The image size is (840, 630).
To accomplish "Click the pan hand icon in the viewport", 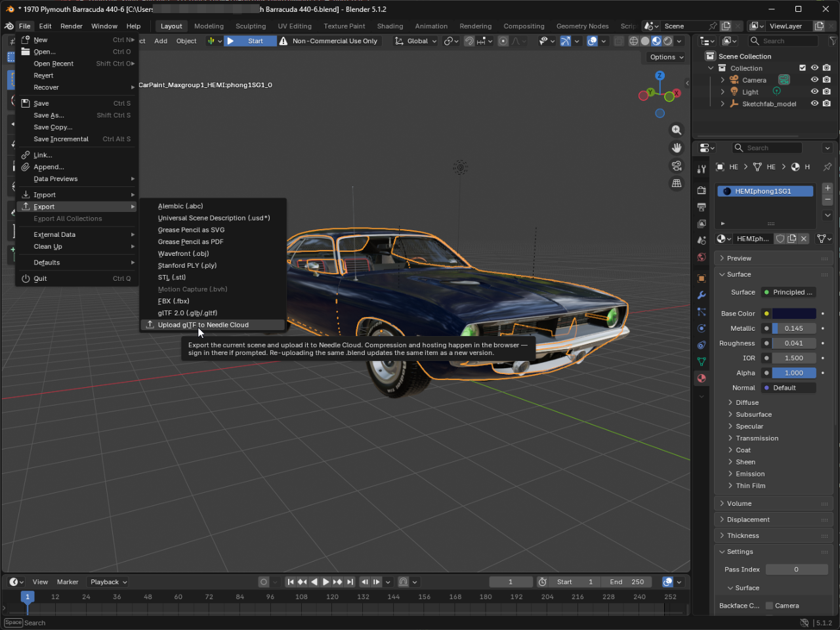I will (x=677, y=148).
